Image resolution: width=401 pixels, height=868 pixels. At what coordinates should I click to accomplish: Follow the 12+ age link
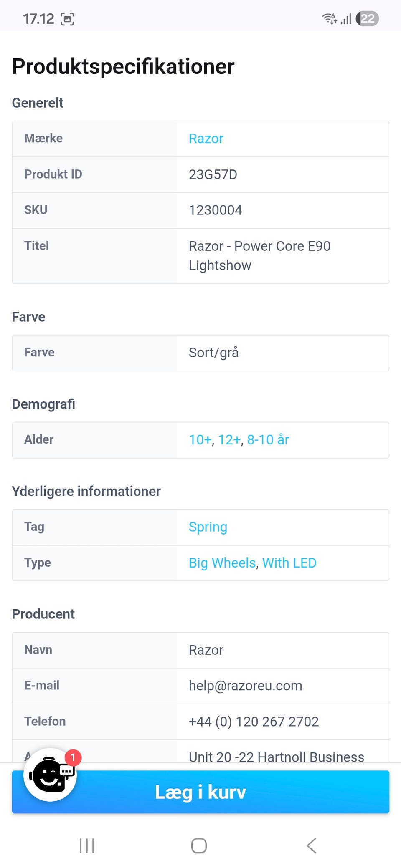[229, 440]
